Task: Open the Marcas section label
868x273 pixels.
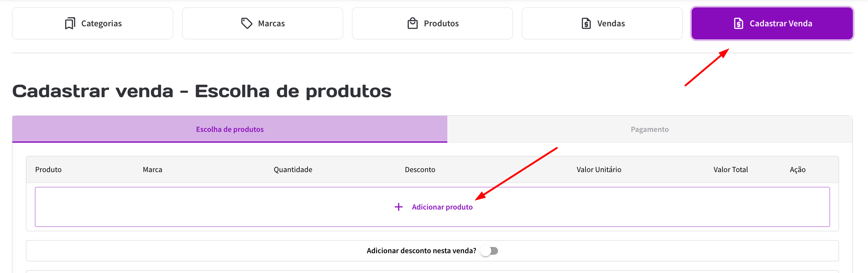Action: pyautogui.click(x=271, y=24)
